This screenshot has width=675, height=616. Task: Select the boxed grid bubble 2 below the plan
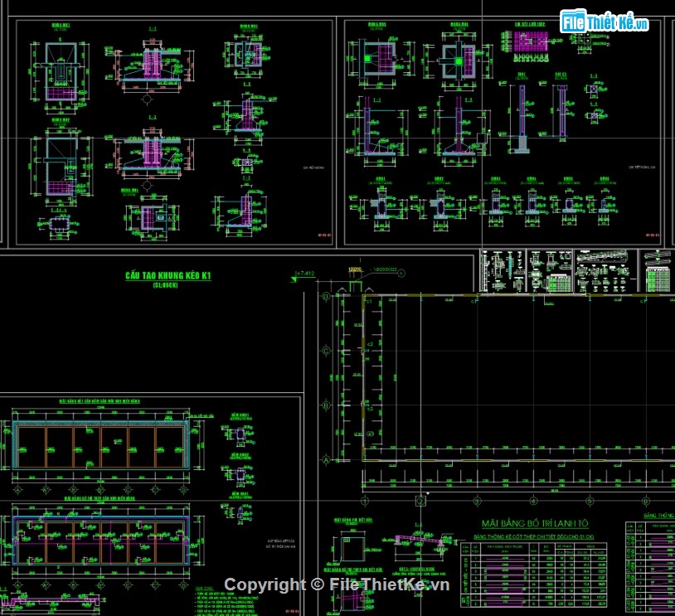click(420, 501)
